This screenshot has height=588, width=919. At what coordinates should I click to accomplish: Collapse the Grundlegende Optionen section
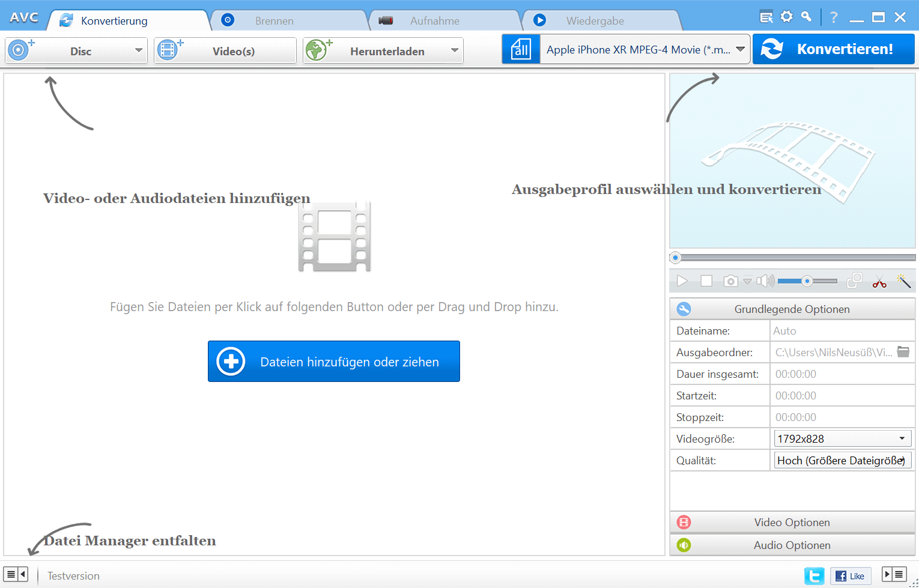pos(792,309)
